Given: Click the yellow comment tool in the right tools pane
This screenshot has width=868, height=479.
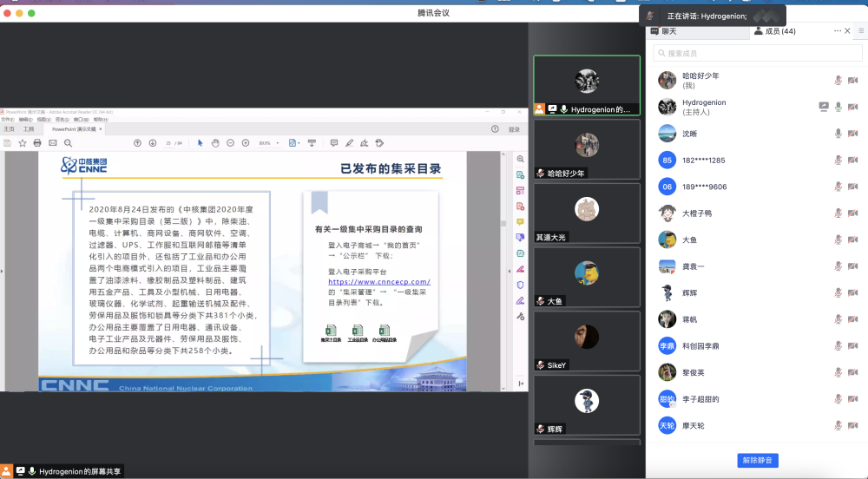Looking at the screenshot, I should point(520,222).
